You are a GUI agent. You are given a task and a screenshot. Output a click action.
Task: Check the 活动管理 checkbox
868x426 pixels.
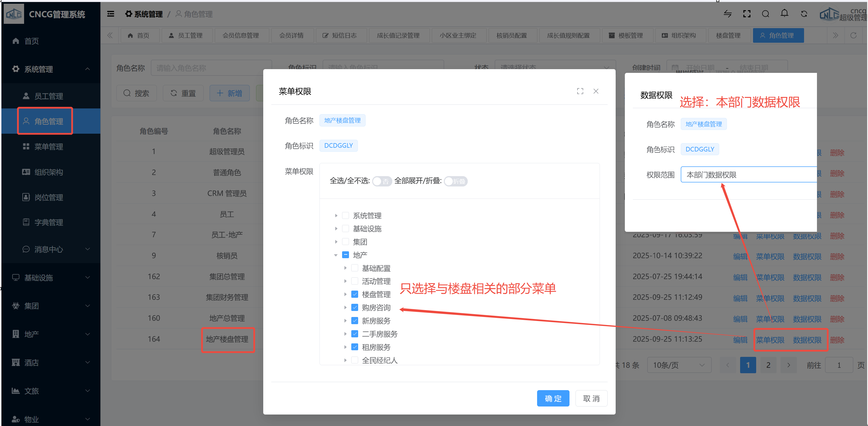coord(354,281)
